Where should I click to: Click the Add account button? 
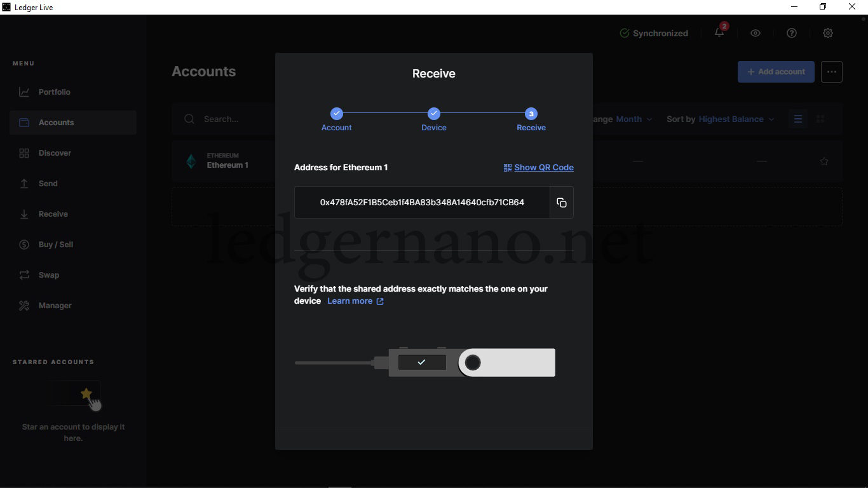click(x=776, y=72)
